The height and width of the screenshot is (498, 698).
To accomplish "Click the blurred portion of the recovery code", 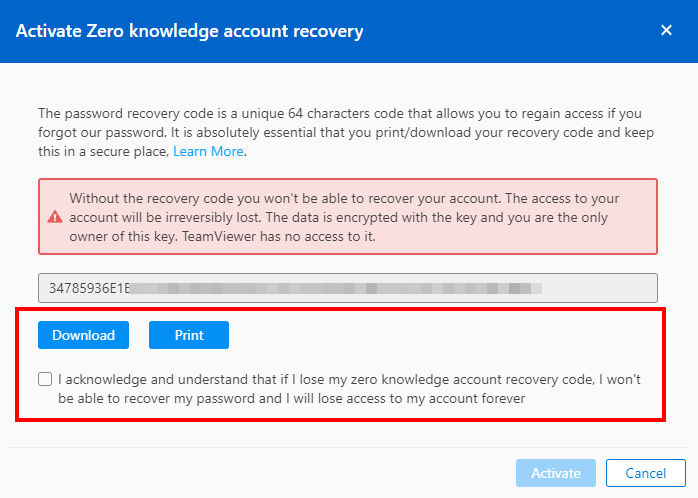I will tap(336, 288).
